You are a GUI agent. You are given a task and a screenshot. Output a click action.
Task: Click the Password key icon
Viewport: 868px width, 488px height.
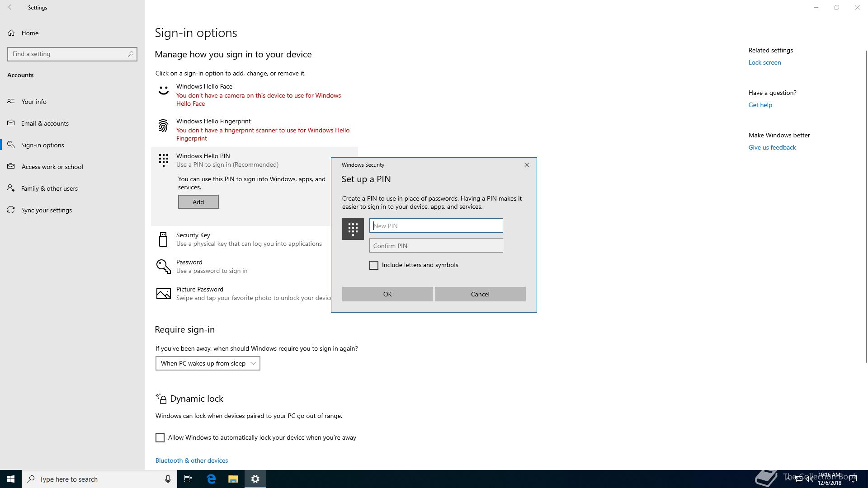pyautogui.click(x=163, y=266)
